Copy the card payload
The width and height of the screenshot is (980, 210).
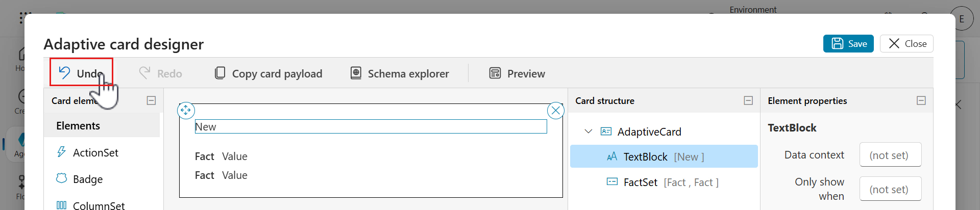(x=268, y=73)
